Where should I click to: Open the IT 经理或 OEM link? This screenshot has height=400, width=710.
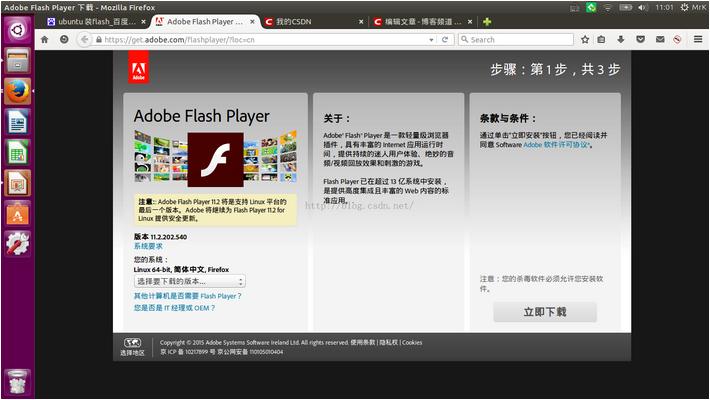174,308
